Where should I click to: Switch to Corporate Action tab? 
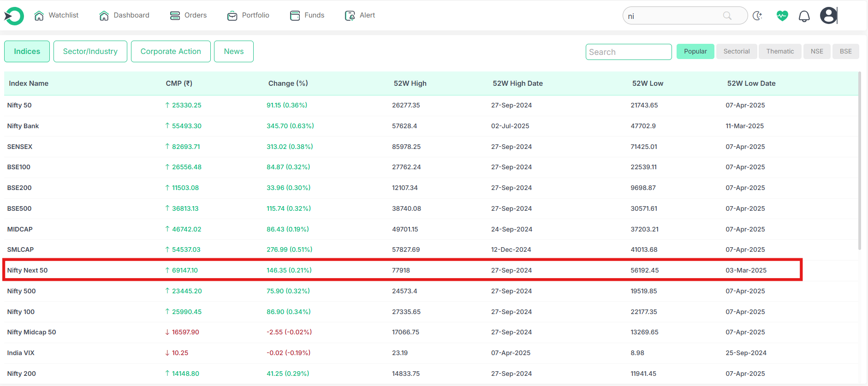[x=171, y=51]
